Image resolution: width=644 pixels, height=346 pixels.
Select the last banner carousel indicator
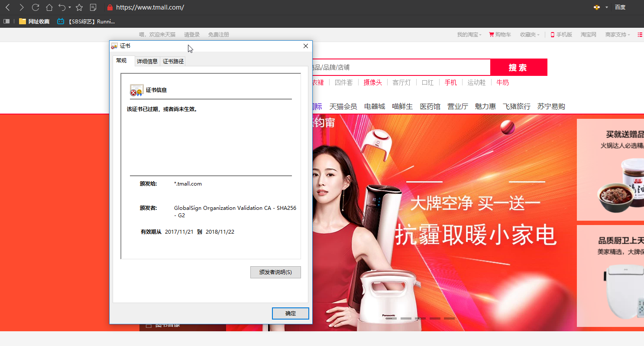(449, 318)
